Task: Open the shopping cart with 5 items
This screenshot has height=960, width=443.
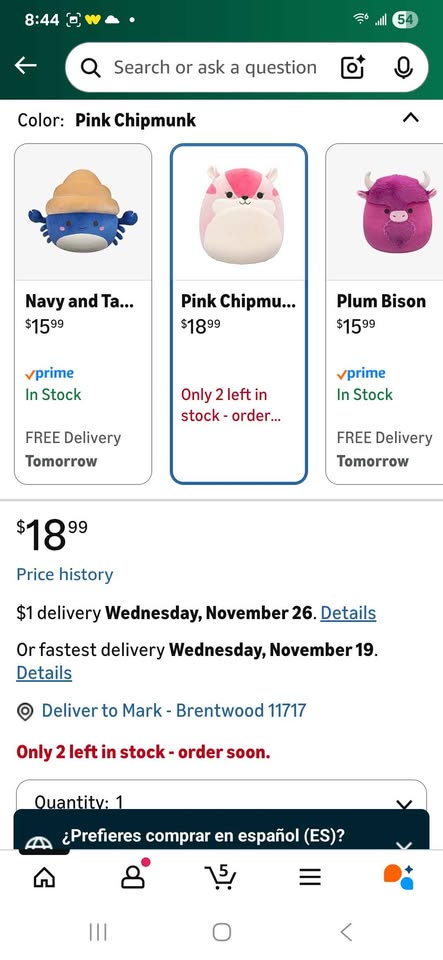Action: [221, 877]
